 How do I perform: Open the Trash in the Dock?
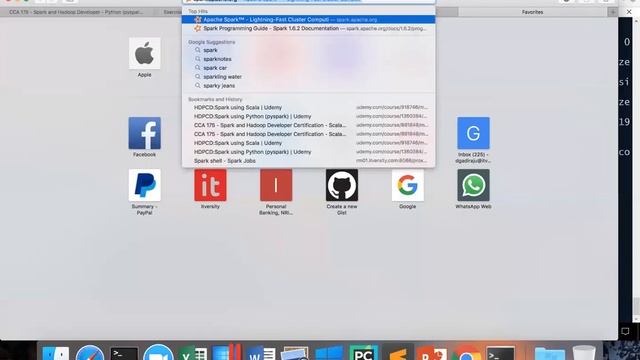click(x=584, y=353)
